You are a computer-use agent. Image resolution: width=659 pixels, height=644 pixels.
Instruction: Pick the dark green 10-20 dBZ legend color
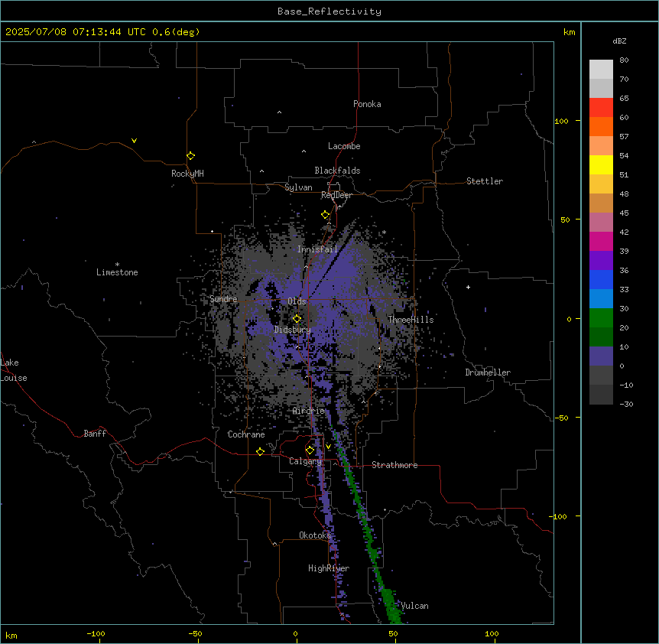pyautogui.click(x=601, y=337)
